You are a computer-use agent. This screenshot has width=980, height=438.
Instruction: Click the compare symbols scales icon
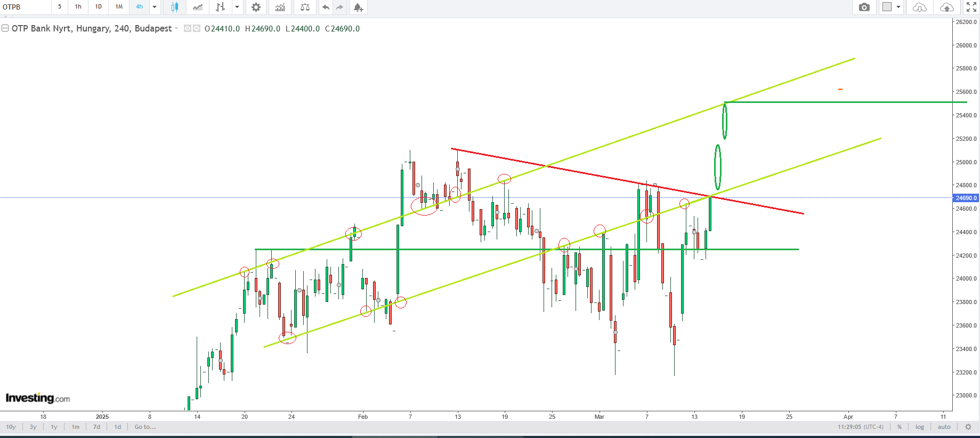tap(305, 7)
